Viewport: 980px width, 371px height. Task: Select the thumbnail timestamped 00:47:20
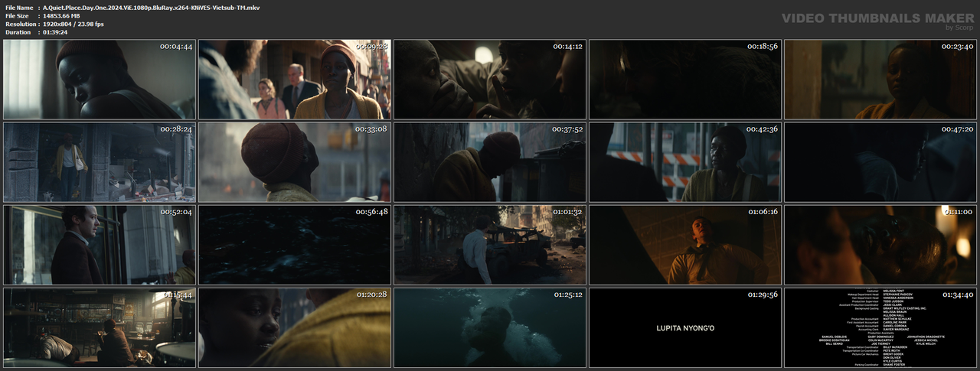[880, 162]
